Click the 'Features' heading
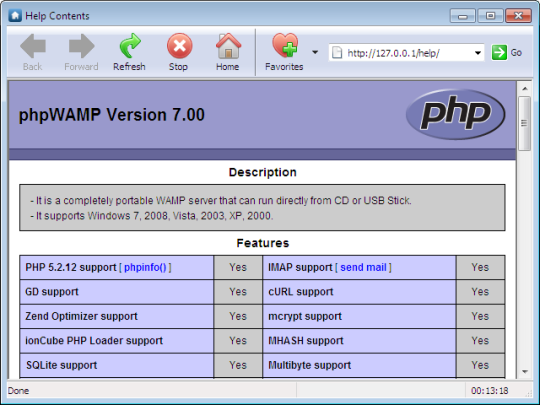Viewport: 540px width, 405px height. (x=262, y=243)
